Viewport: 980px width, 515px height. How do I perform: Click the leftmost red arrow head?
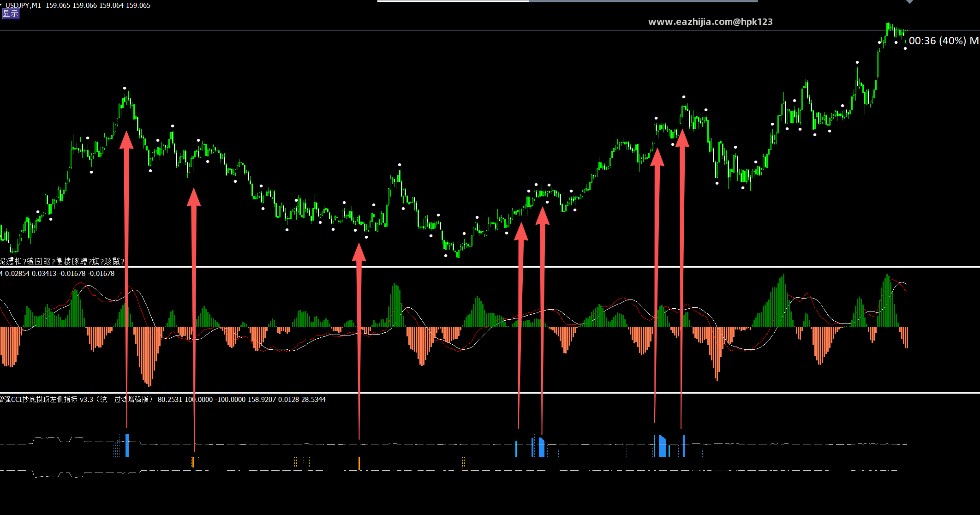click(126, 140)
